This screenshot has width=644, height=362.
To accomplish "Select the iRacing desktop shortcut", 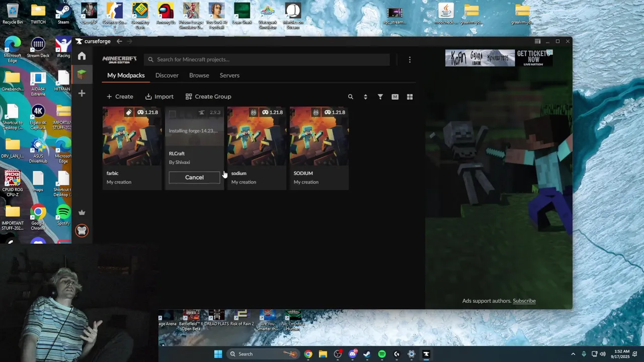I will click(x=63, y=48).
